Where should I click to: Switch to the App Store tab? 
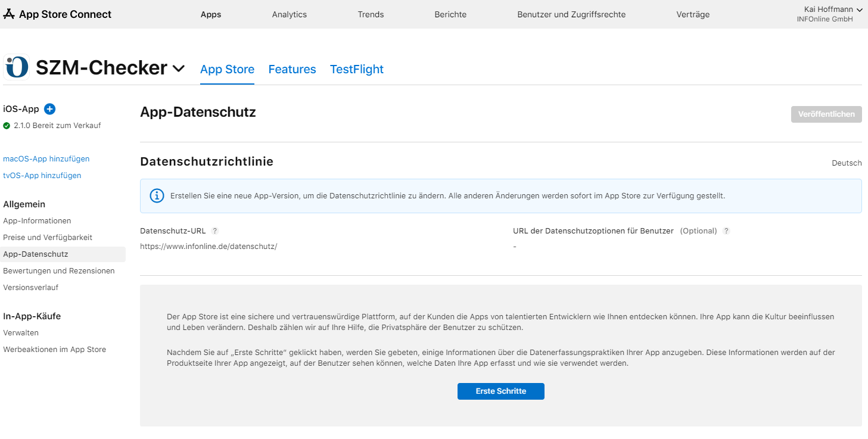[227, 70]
